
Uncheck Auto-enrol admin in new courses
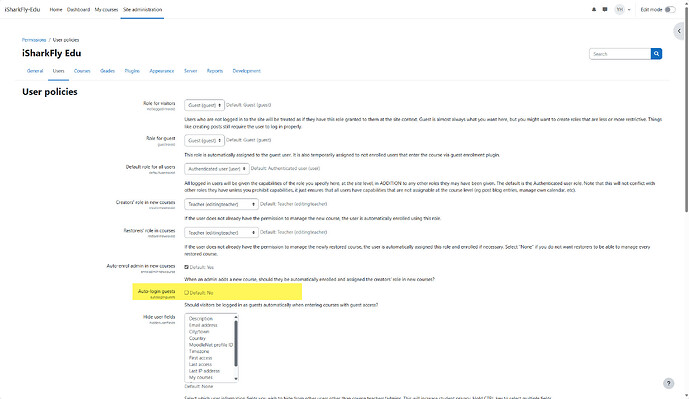click(186, 267)
